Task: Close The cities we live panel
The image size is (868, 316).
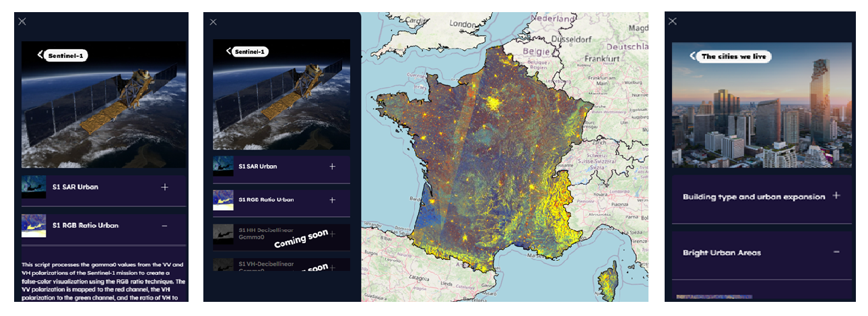Action: (672, 22)
